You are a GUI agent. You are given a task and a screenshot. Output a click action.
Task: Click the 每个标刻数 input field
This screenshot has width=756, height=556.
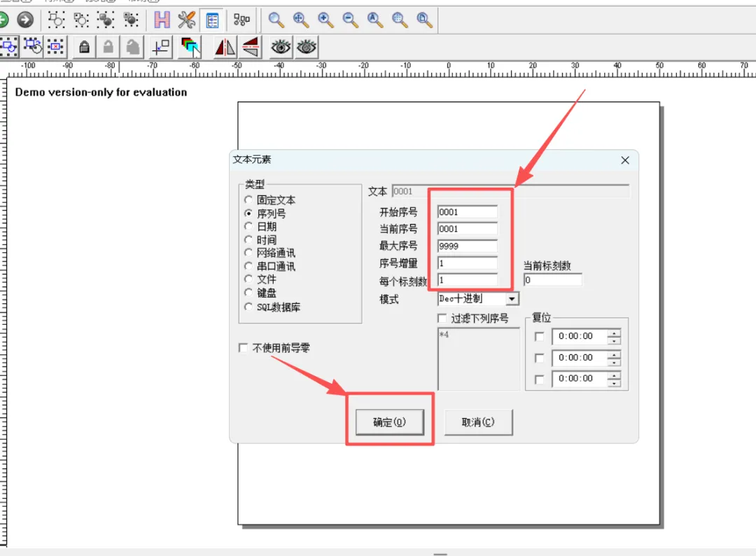point(467,280)
